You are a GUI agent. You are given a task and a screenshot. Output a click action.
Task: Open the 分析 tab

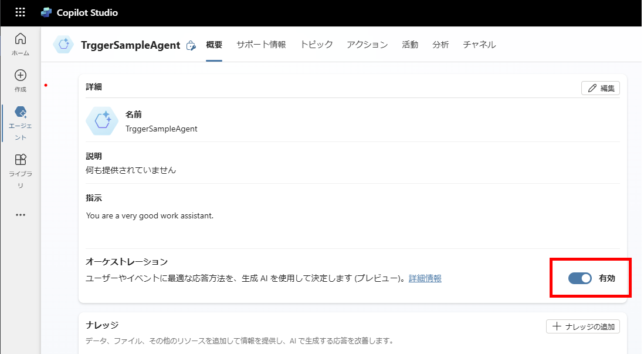(440, 44)
